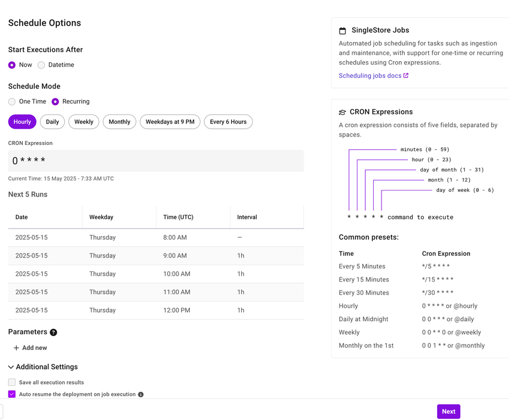Click the calendar icon next to SingleStore Jobs

[x=343, y=31]
